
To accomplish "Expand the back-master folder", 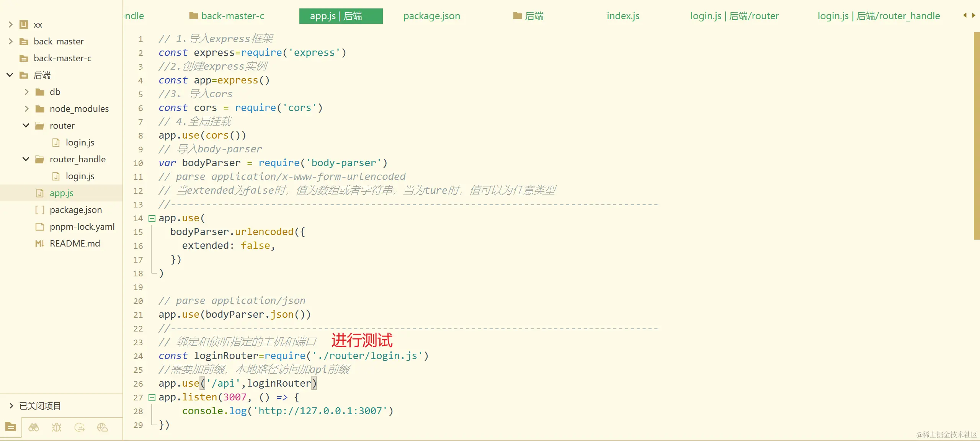I will (x=10, y=41).
